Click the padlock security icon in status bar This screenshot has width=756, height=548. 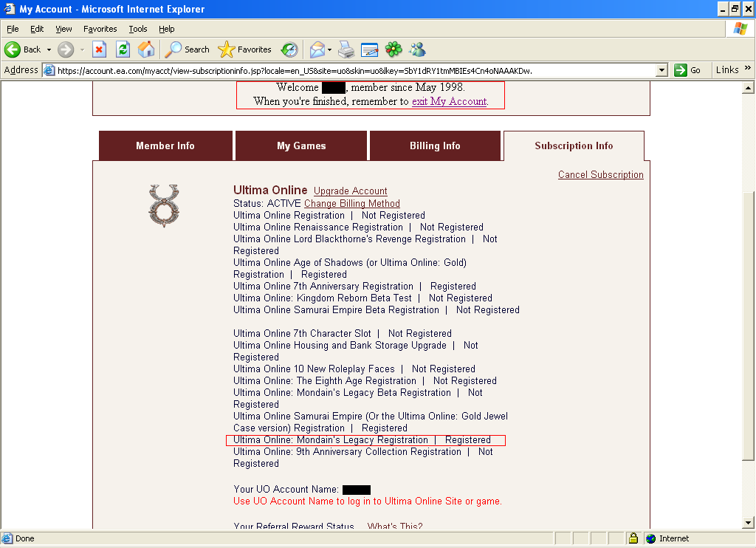633,538
